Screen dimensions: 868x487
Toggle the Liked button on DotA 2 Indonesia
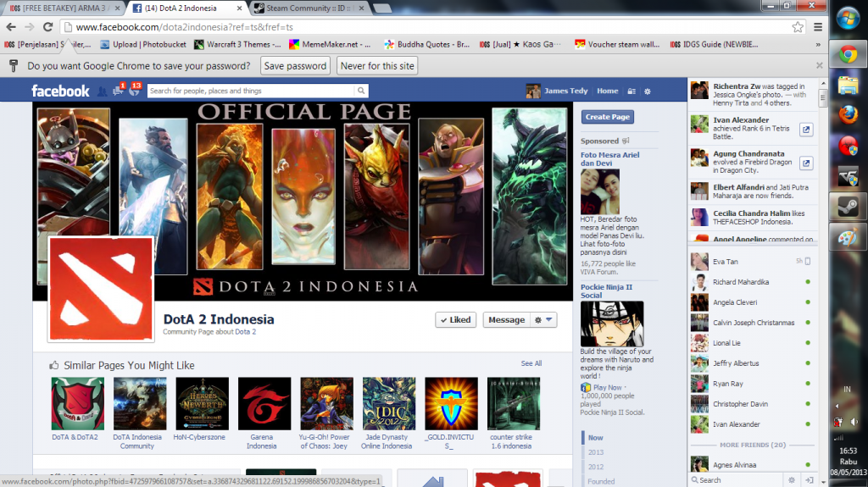455,320
